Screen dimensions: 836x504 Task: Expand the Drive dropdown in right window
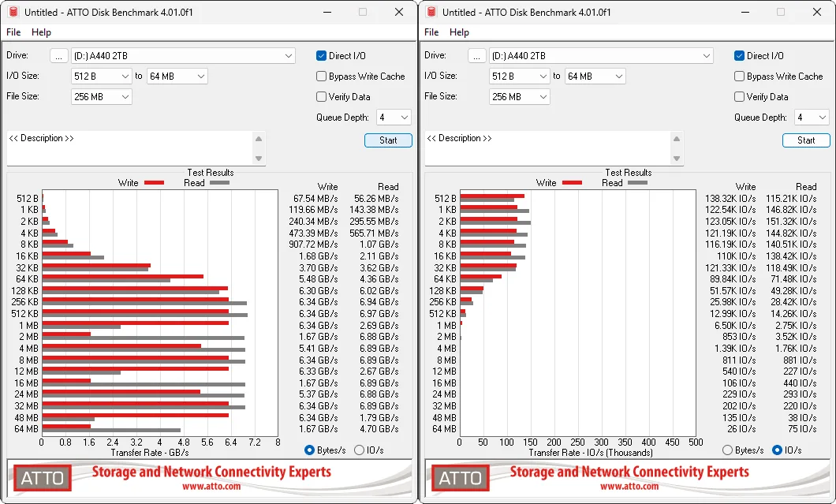(601, 55)
